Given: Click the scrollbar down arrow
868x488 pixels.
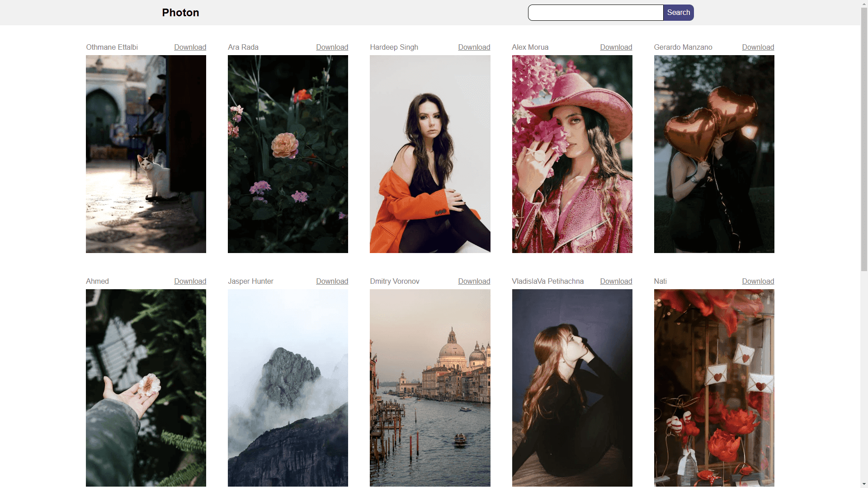Looking at the screenshot, I should pyautogui.click(x=864, y=484).
